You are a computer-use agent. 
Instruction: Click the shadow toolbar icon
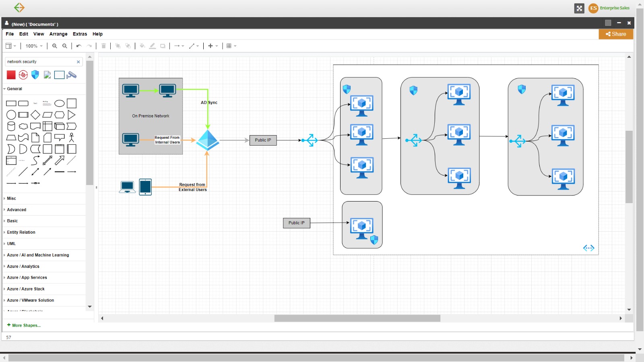tap(163, 46)
